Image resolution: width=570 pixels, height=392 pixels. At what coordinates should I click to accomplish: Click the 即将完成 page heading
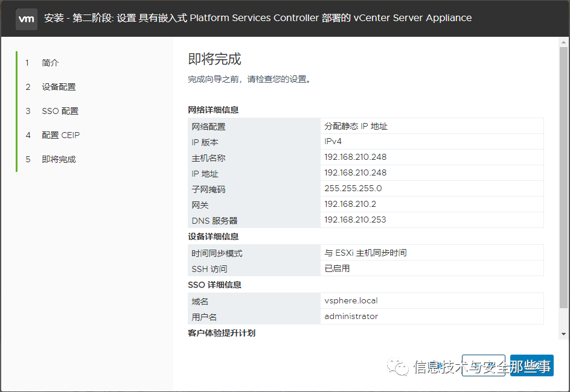(214, 59)
